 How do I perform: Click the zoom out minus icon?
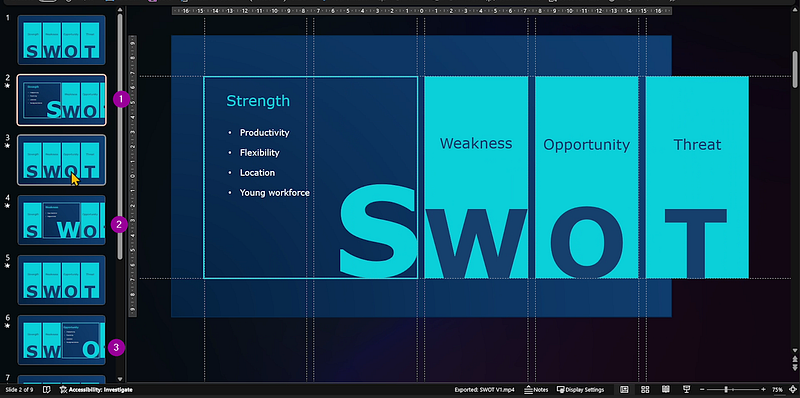[x=703, y=390]
